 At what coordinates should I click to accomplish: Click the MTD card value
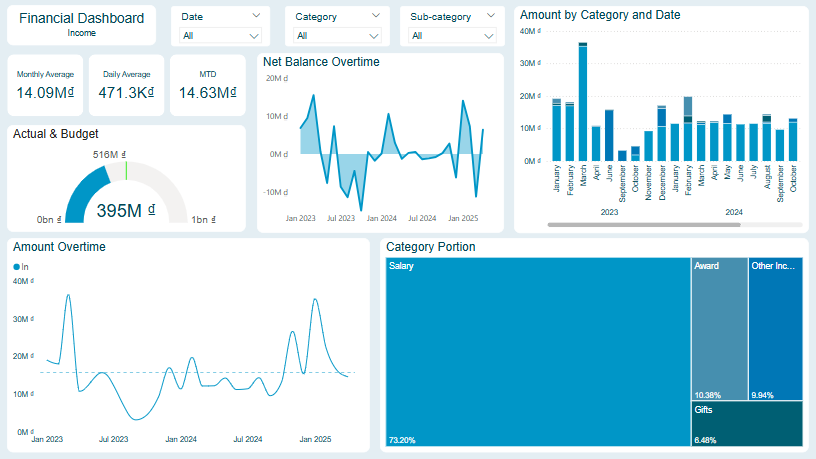(207, 93)
